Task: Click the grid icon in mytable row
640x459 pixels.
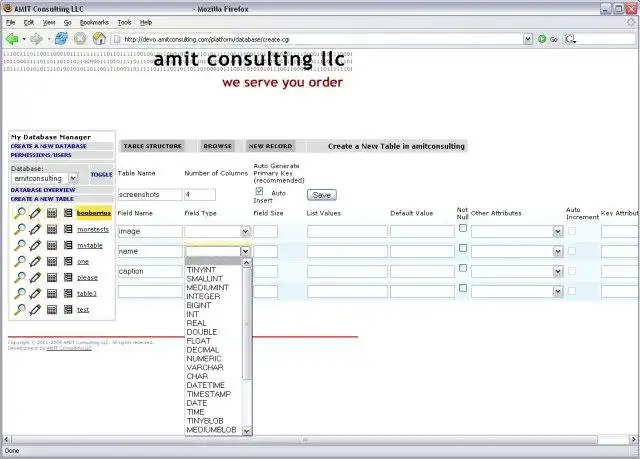Action: pos(52,245)
